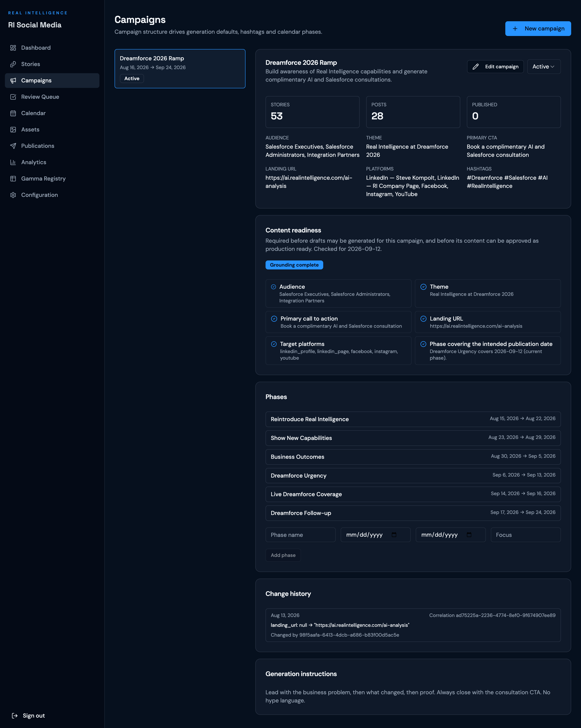Click the phase start date field
This screenshot has height=728, width=581.
[376, 535]
